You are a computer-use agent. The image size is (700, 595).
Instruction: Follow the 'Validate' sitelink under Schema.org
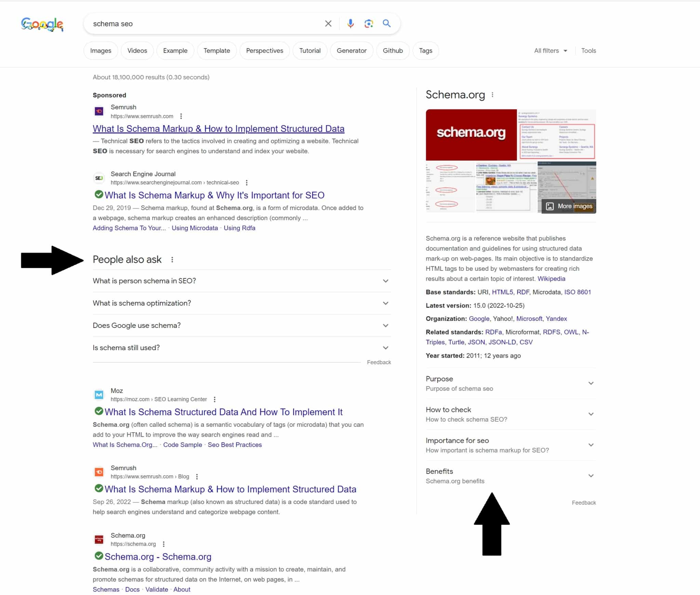click(x=157, y=590)
